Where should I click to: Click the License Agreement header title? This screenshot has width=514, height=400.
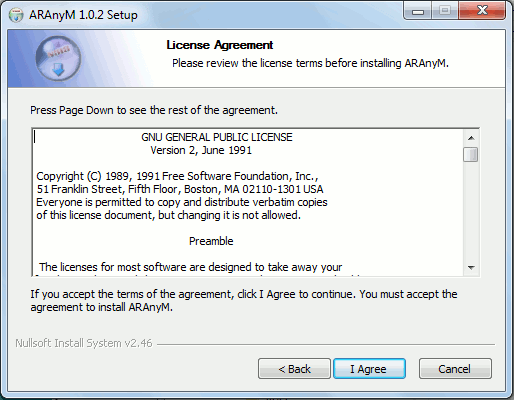[220, 45]
